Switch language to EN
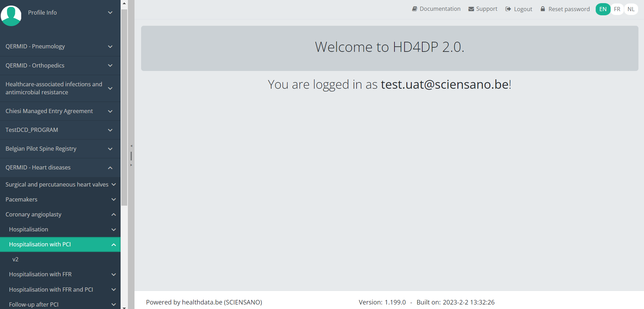 tap(603, 9)
